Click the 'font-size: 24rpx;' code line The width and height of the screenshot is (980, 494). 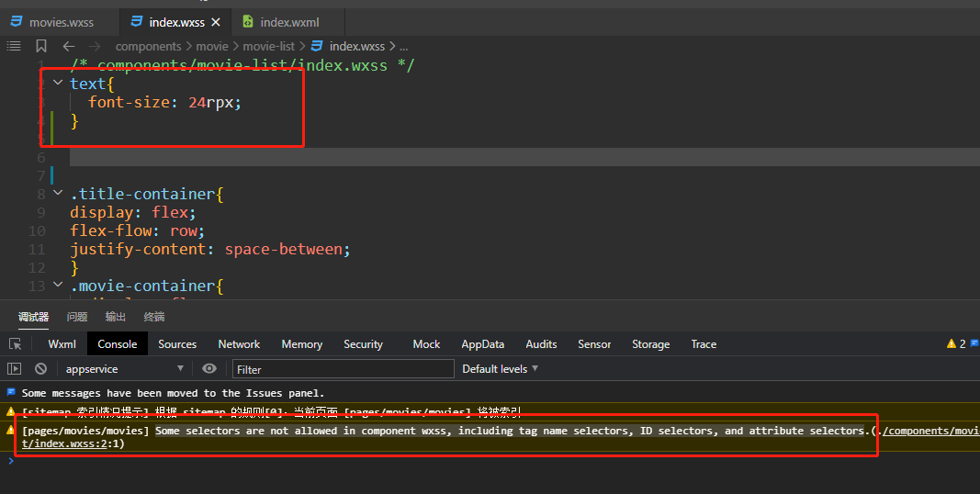click(164, 102)
